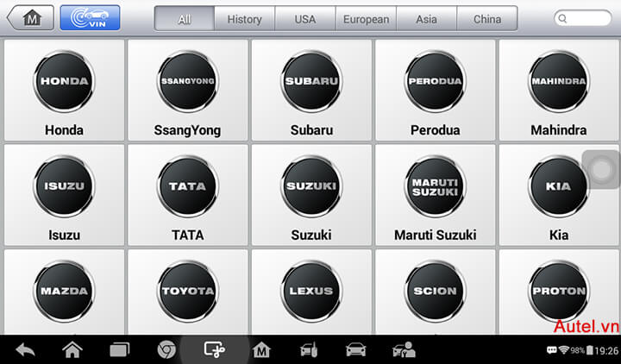Tap the Android back arrow
This screenshot has width=621, height=364.
click(x=25, y=350)
